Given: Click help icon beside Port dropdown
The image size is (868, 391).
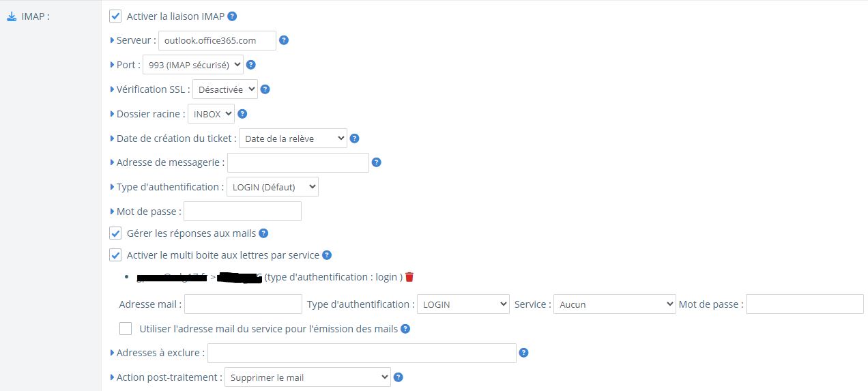Looking at the screenshot, I should [x=250, y=65].
